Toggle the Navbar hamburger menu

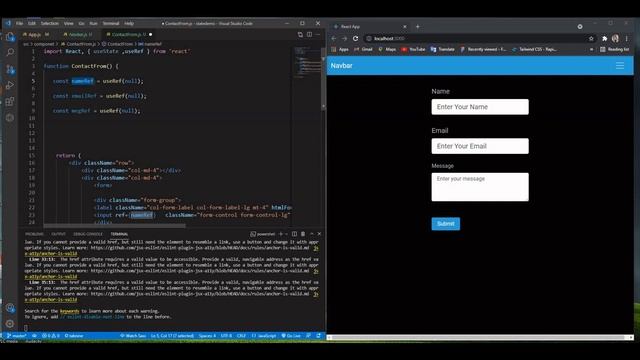(620, 66)
